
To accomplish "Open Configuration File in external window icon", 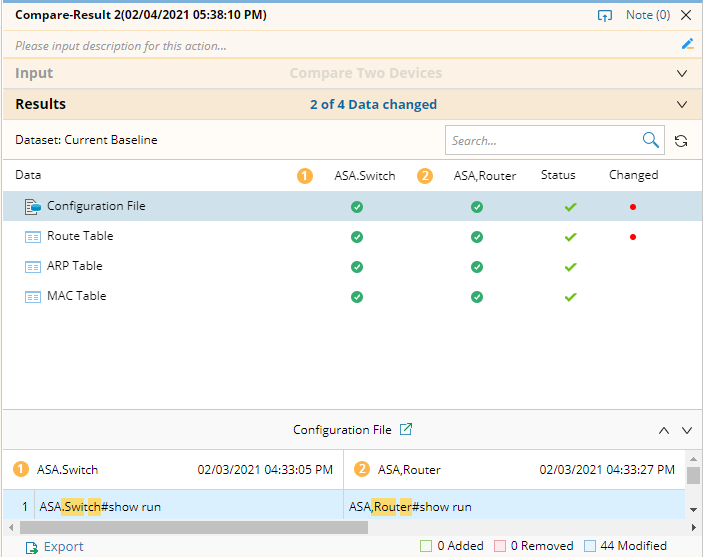I will [x=406, y=429].
